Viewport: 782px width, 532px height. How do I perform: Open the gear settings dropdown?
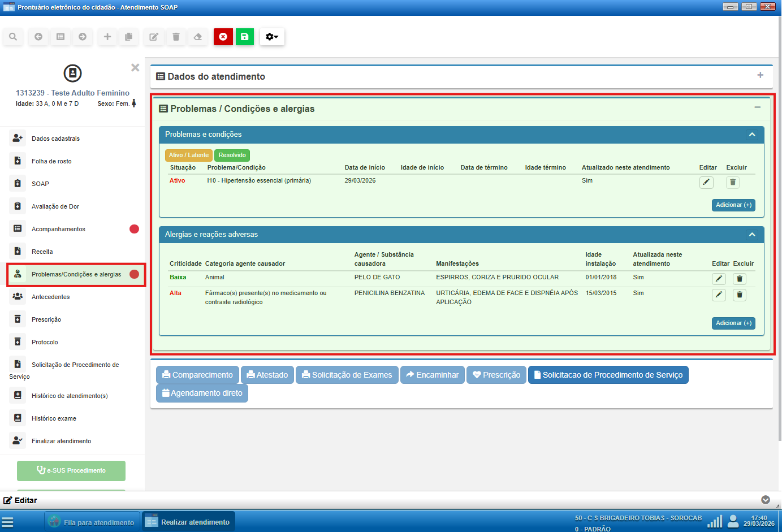(x=272, y=37)
